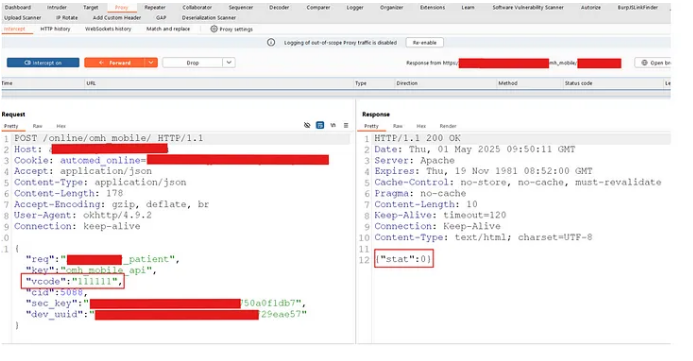This screenshot has height=361, width=693.
Task: Switch to the Comparer tab
Action: coord(318,8)
